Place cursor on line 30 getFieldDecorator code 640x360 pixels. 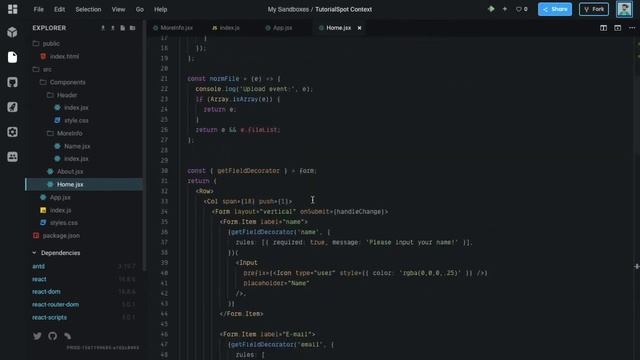[248, 171]
